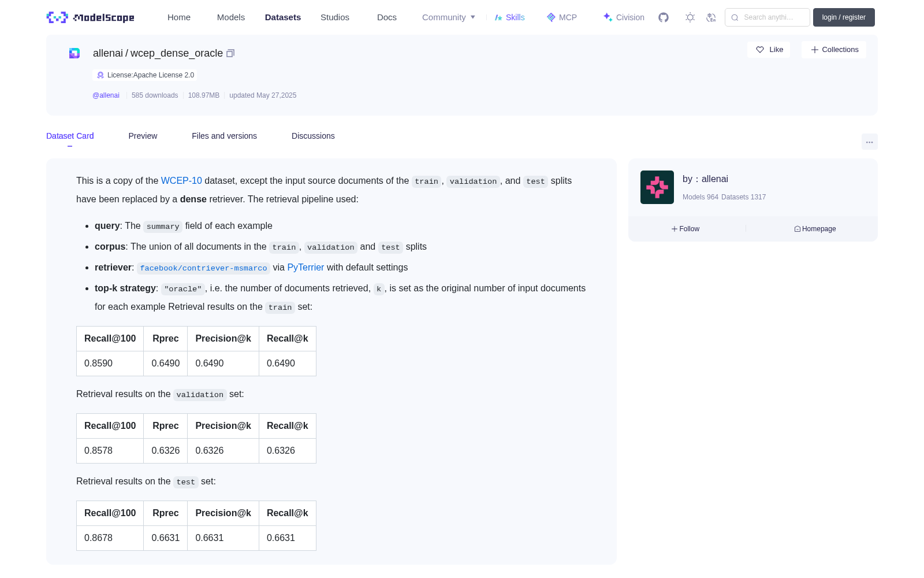
Task: Copy dataset name with the copy icon
Action: [x=230, y=53]
